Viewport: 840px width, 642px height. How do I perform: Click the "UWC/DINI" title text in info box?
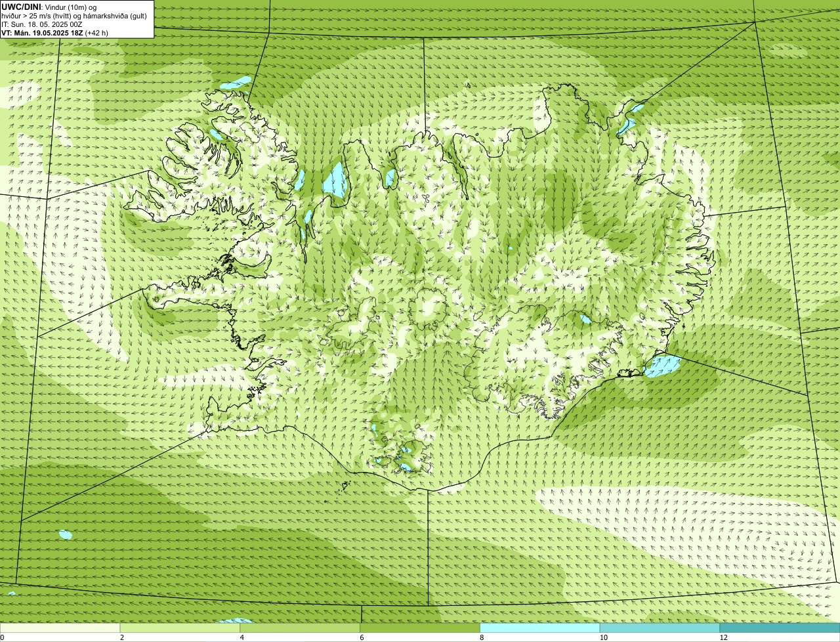tap(22, 7)
